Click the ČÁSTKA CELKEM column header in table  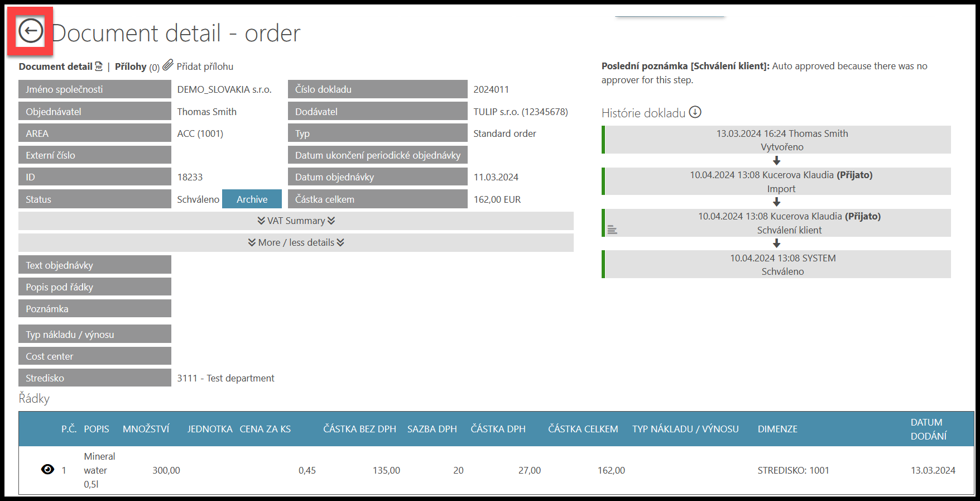pyautogui.click(x=583, y=429)
